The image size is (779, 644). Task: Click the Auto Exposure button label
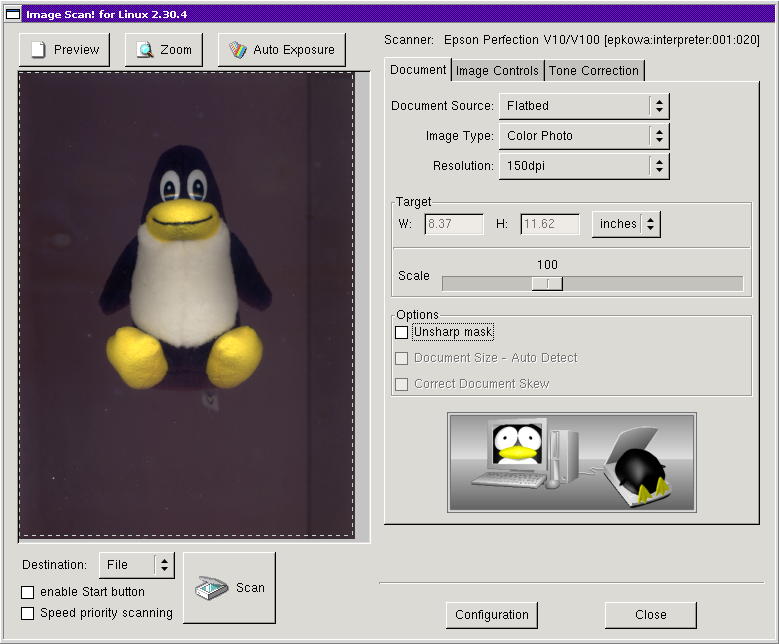(294, 50)
